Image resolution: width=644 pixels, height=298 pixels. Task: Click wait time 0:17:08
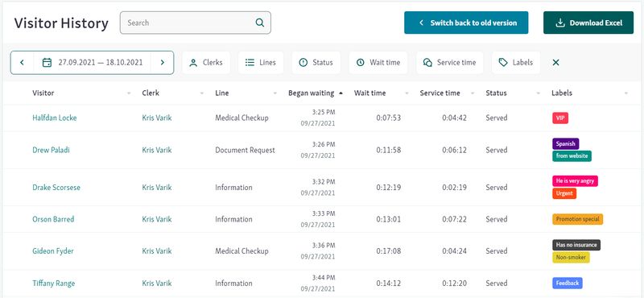click(x=389, y=251)
